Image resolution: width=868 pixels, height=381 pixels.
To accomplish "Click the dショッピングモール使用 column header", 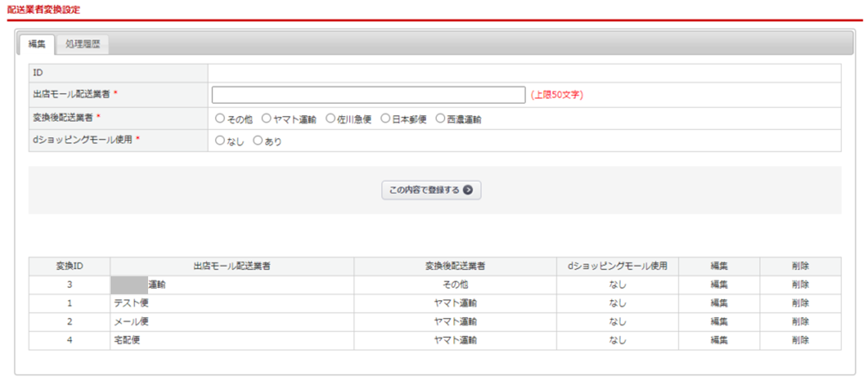I will tap(617, 266).
